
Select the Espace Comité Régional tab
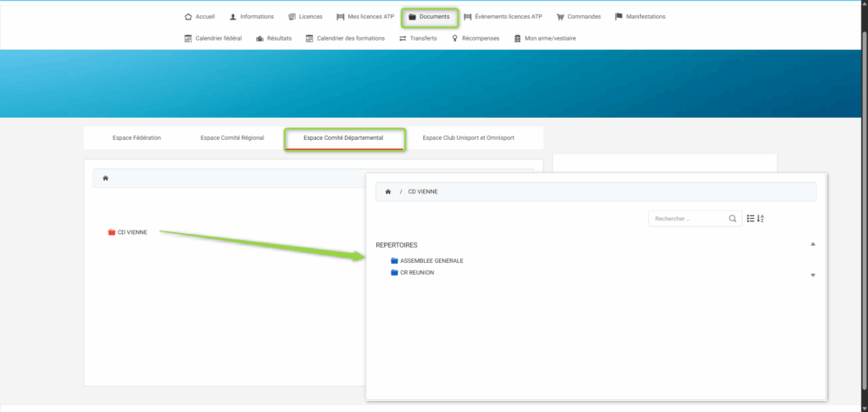(x=232, y=137)
